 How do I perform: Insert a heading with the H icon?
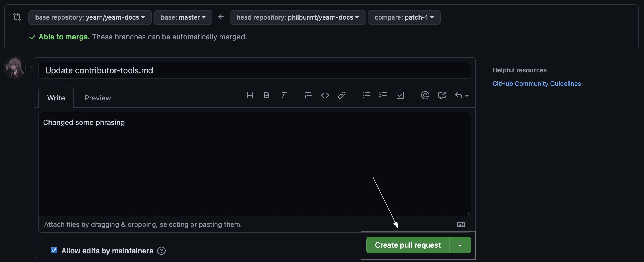click(x=250, y=96)
